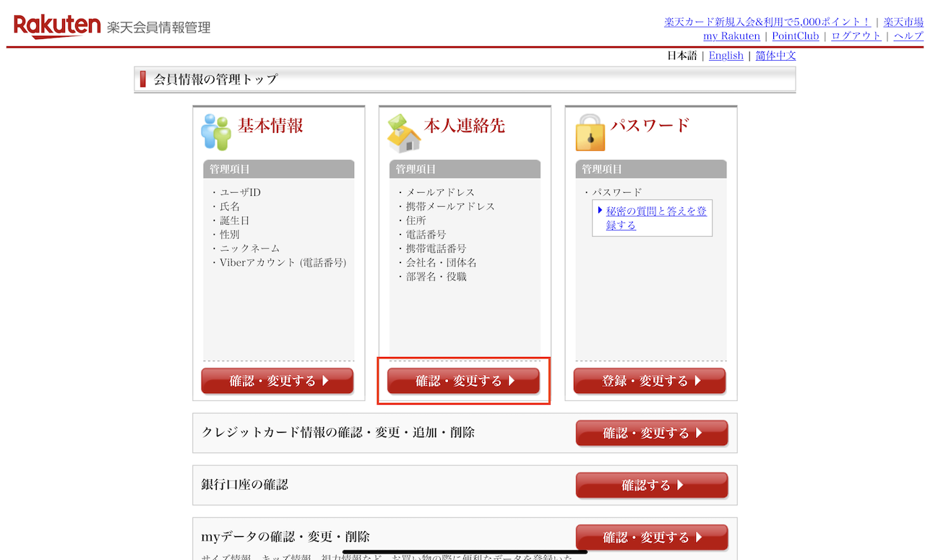925x560 pixels.
Task: Click the 基本情報 people icon
Action: (x=215, y=132)
